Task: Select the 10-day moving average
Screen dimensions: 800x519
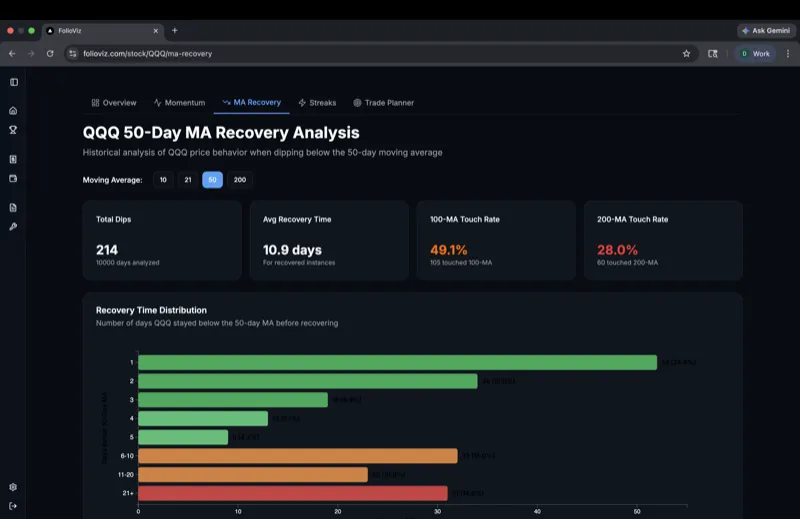Action: tap(163, 180)
